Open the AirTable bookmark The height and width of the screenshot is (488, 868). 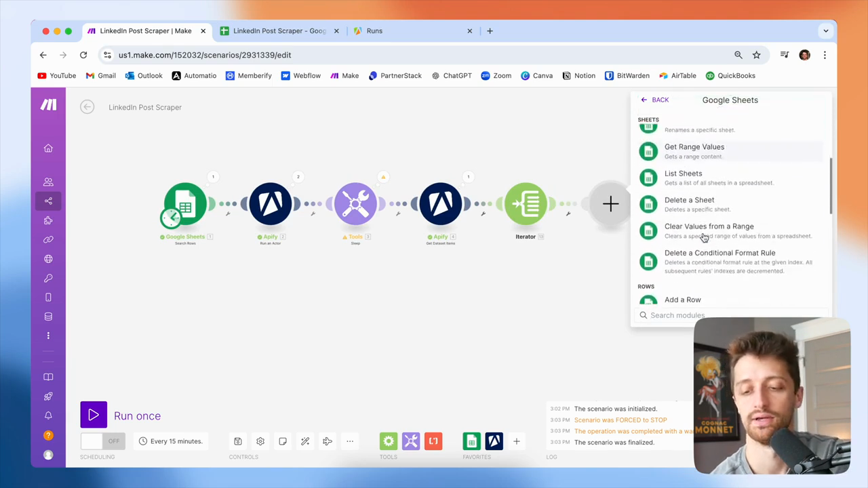coord(677,75)
